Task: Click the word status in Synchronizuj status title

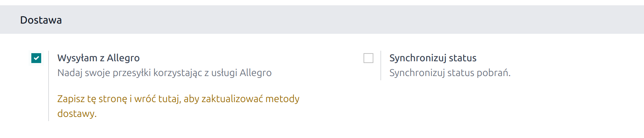Action: [462, 58]
